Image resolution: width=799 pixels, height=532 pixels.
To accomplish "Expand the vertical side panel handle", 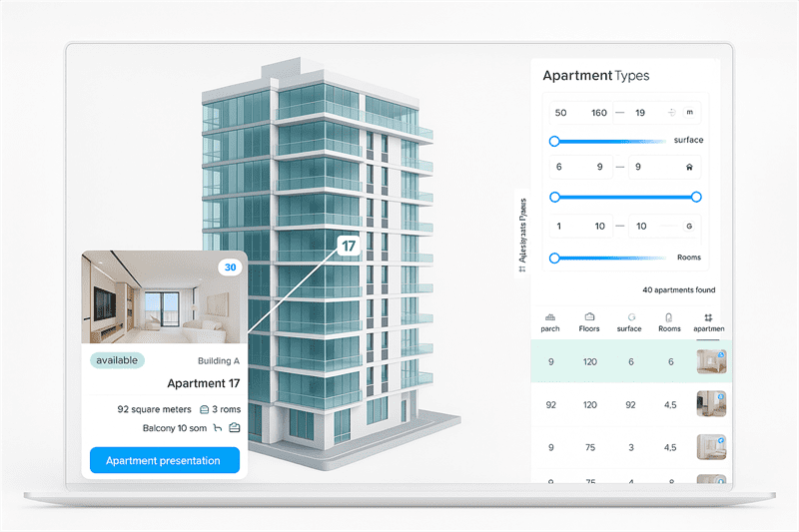I will [522, 235].
